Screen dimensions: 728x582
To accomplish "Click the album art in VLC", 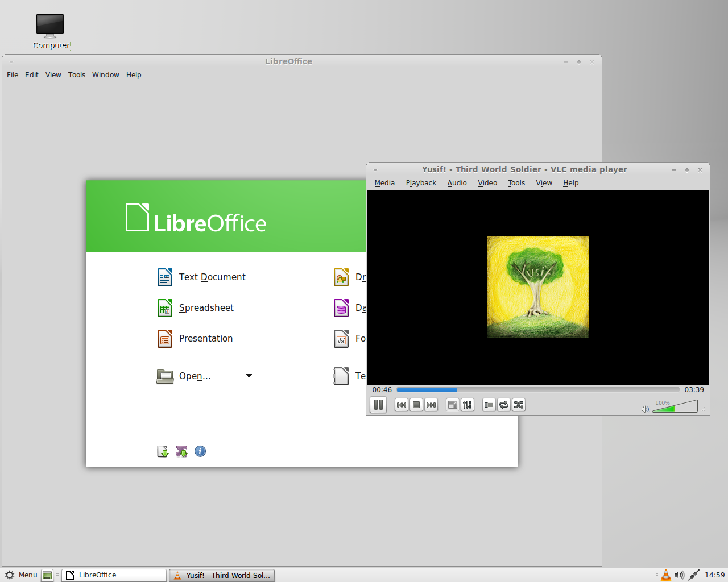I will [538, 287].
